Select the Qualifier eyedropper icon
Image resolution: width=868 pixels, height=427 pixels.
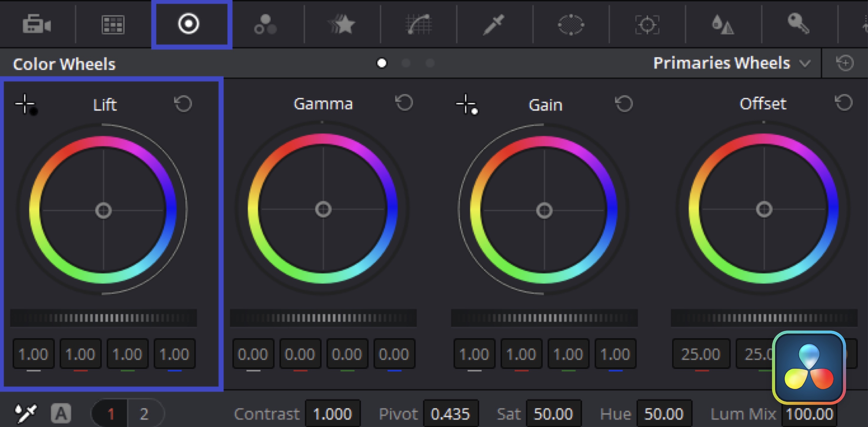(x=494, y=24)
